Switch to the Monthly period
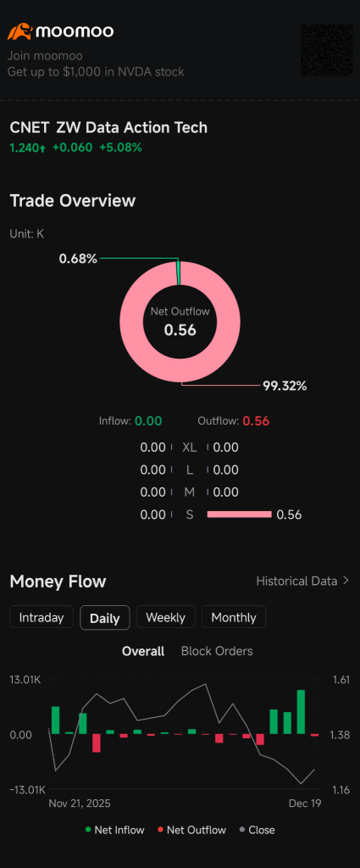The width and height of the screenshot is (360, 868). (234, 617)
